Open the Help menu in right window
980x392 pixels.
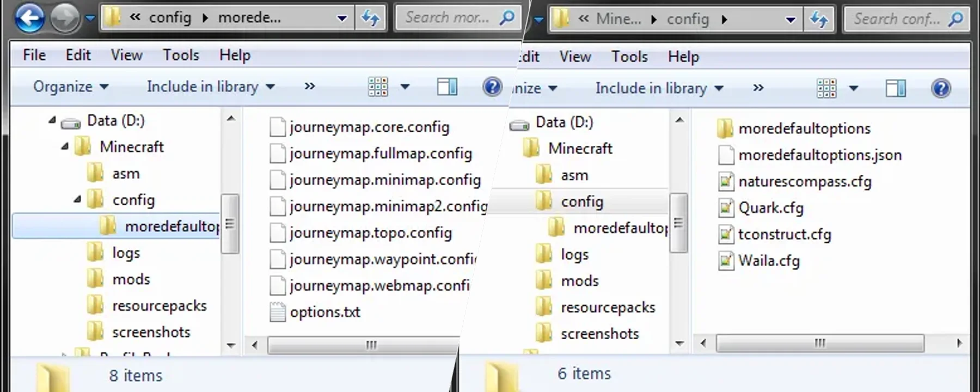(x=683, y=57)
